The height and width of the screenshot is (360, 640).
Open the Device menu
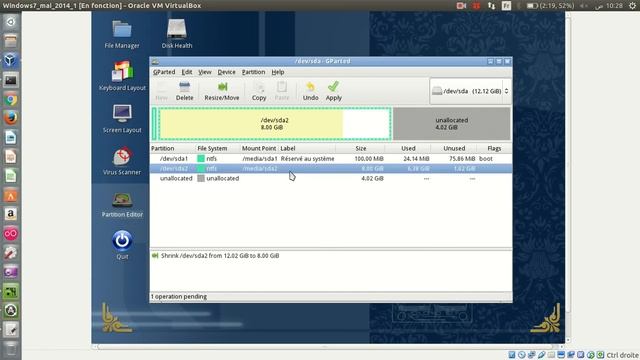pos(226,72)
